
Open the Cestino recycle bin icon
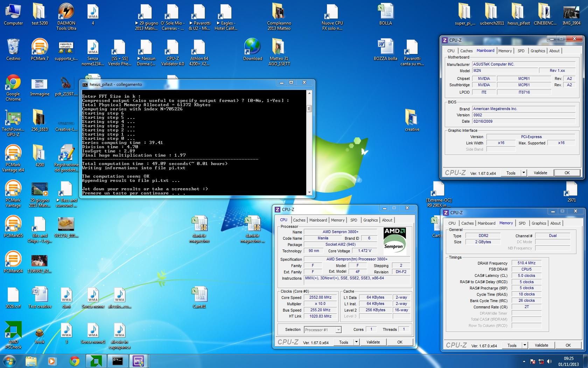click(x=13, y=50)
